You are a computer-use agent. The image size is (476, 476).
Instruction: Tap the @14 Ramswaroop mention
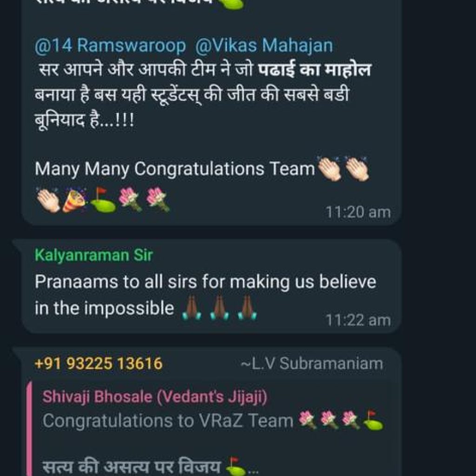110,46
